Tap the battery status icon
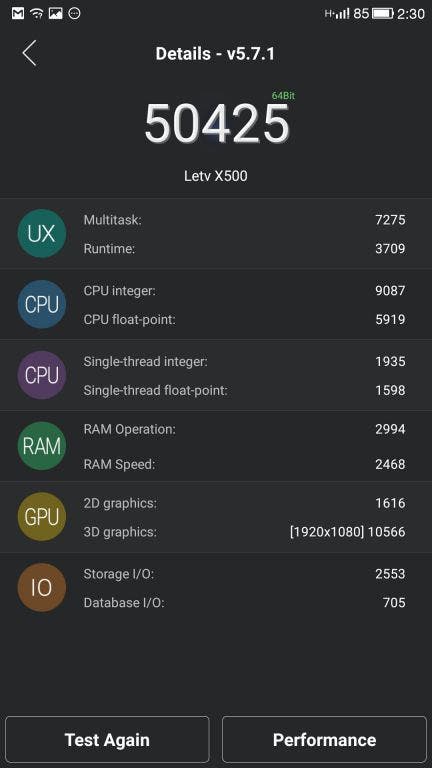The image size is (432, 768). pos(383,13)
